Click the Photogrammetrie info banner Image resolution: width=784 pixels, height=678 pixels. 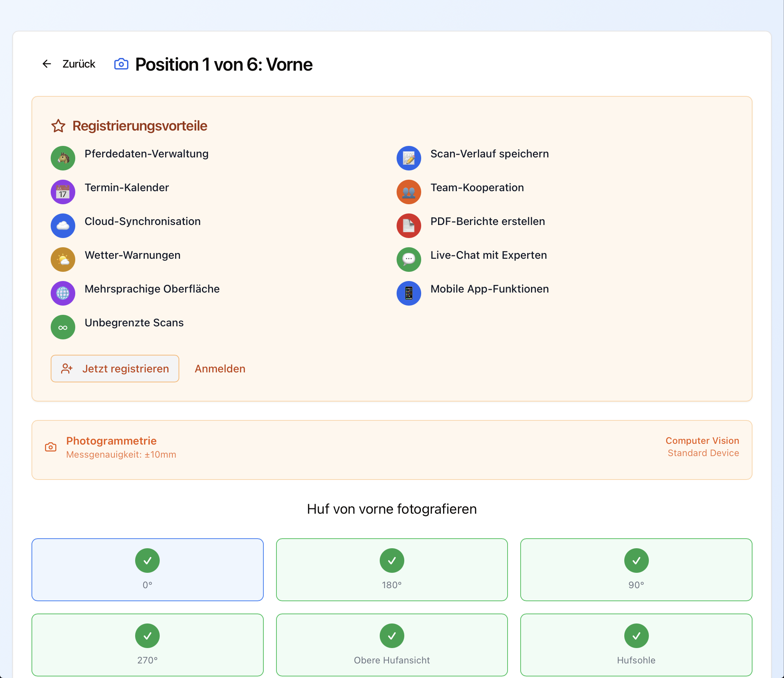392,450
